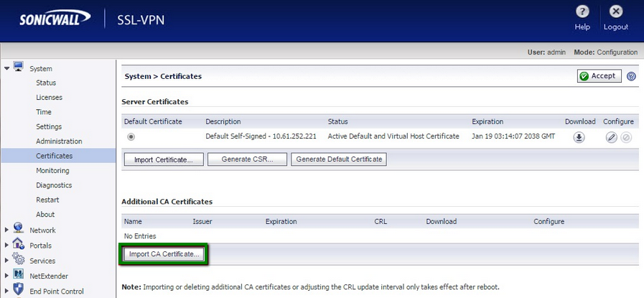
Task: Edit the Default Self-Signed certificate with pencil icon
Action: 611,138
